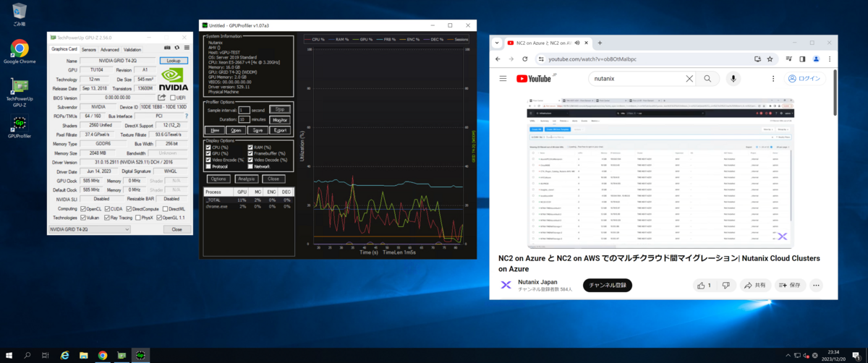Uncheck Video Decode (%) option
The height and width of the screenshot is (363, 868).
pyautogui.click(x=250, y=160)
